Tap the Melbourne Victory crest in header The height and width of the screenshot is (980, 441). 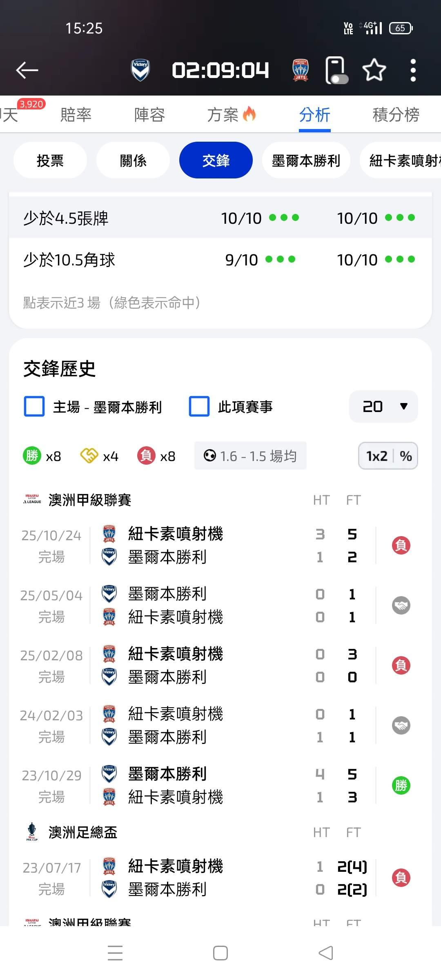pyautogui.click(x=140, y=70)
